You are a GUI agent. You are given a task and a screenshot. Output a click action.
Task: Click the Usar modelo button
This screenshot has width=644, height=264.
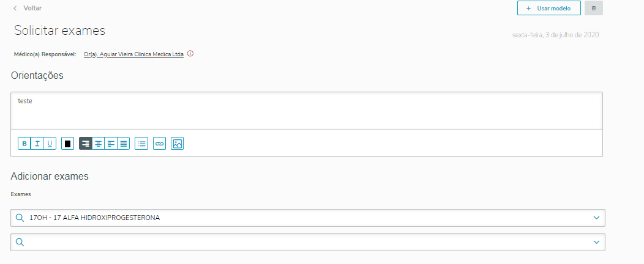549,9
